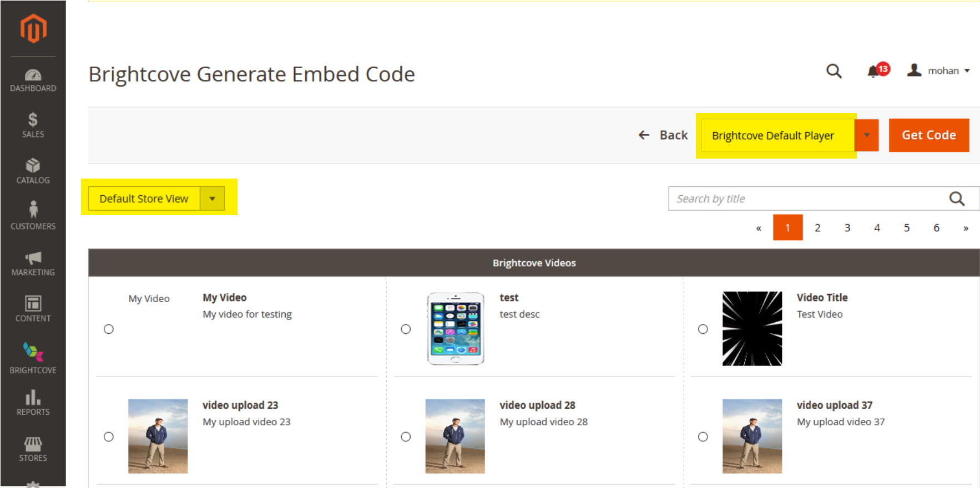
Task: Click the global search magnifier icon
Action: [x=834, y=71]
